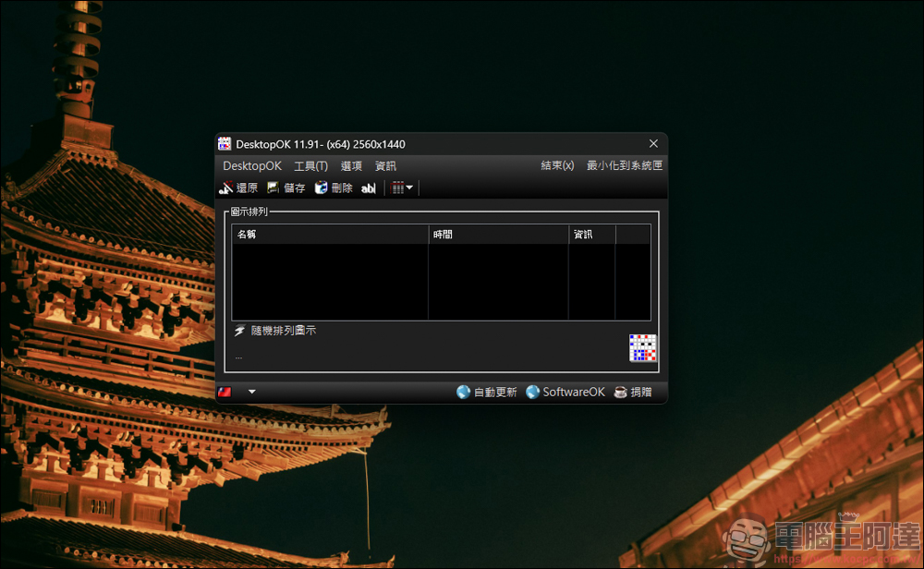This screenshot has width=924, height=569.
Task: Click the DesktopOK title bar app icon
Action: (x=225, y=144)
